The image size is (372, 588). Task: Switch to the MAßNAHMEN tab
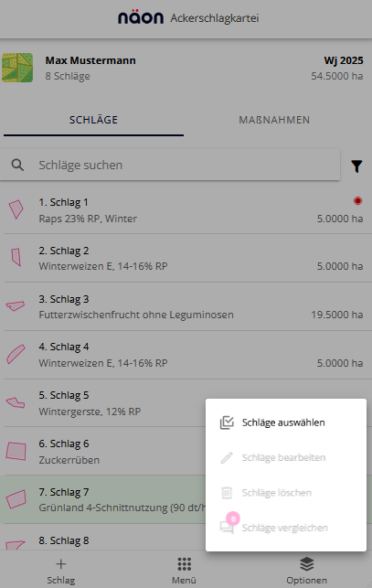pyautogui.click(x=274, y=120)
